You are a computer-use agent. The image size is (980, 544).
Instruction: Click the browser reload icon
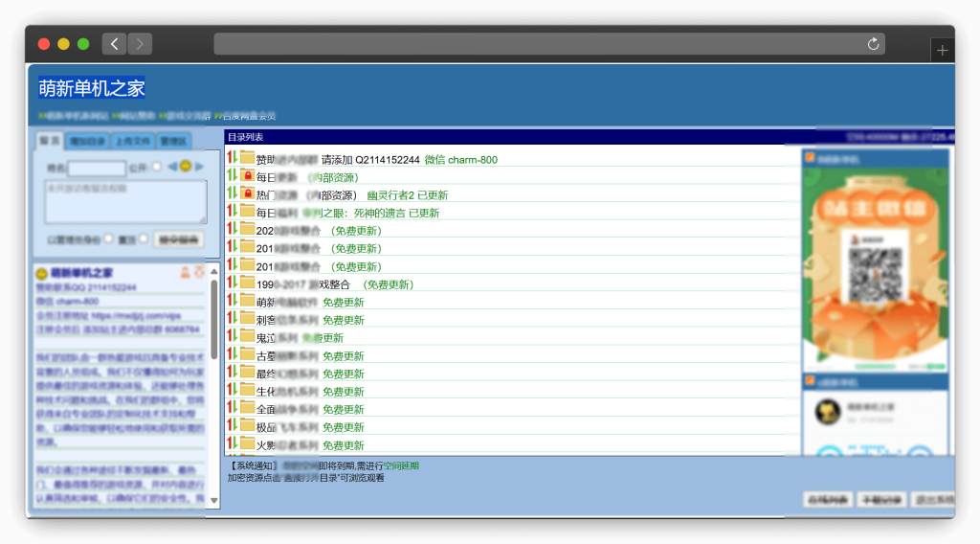873,44
